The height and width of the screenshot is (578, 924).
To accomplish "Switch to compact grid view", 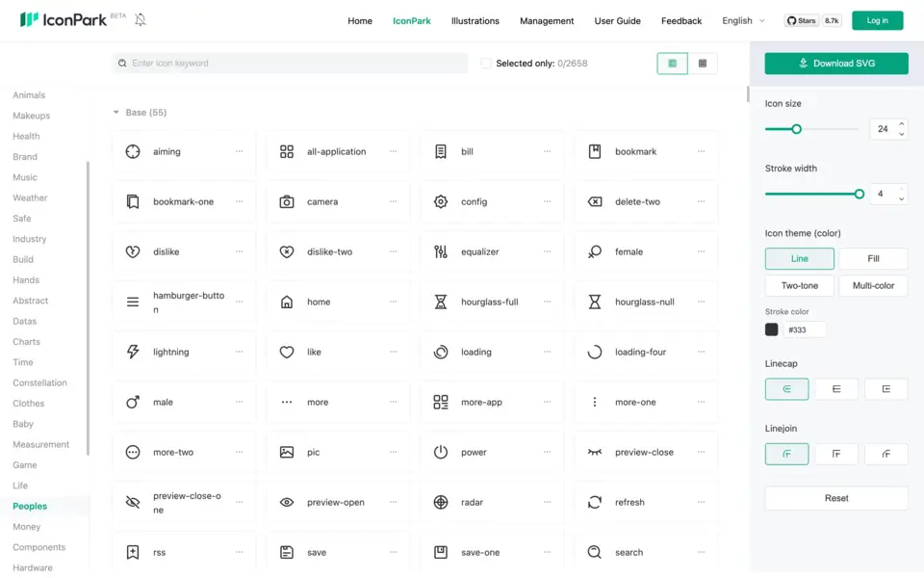I will pos(703,64).
